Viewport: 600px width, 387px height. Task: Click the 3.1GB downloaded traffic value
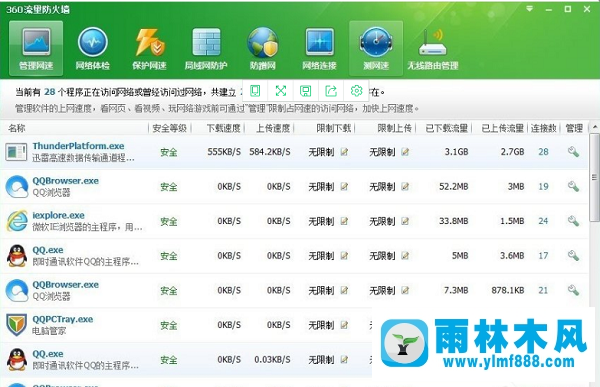(x=457, y=152)
